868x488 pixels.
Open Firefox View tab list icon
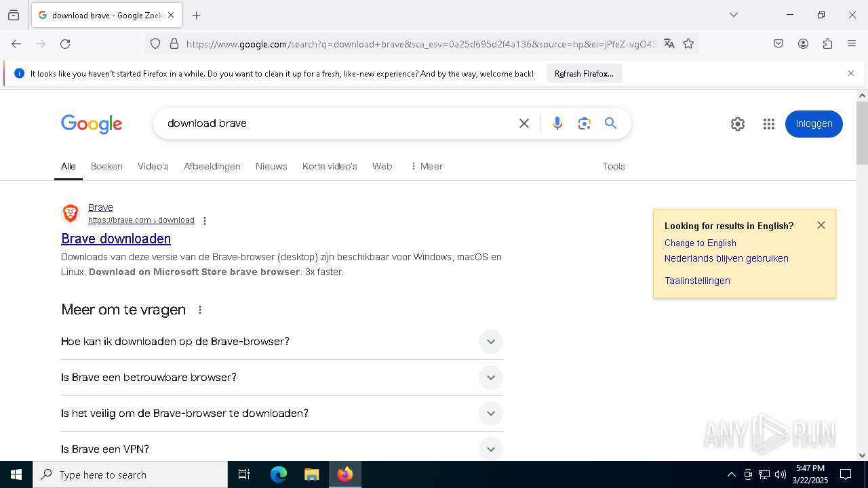pos(14,15)
